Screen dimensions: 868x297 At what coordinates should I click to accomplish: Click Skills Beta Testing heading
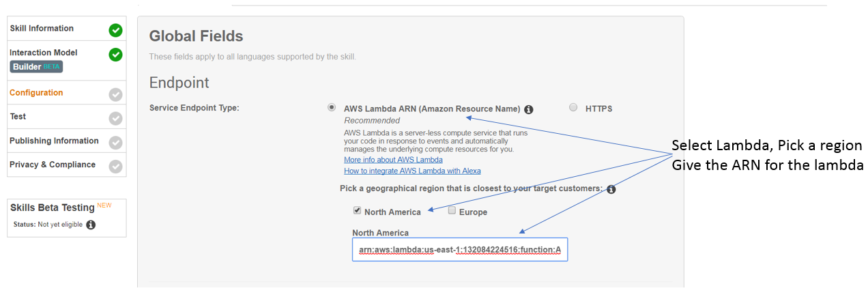point(52,208)
